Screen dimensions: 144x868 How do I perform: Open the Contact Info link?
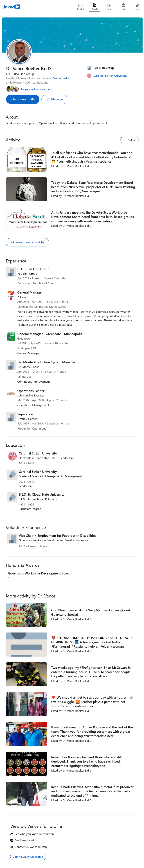click(60, 78)
